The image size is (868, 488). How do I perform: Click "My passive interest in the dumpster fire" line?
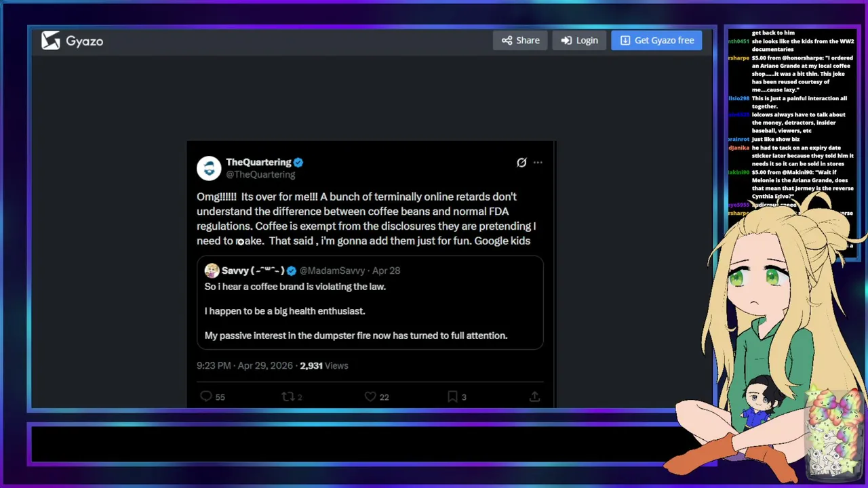[x=356, y=335]
